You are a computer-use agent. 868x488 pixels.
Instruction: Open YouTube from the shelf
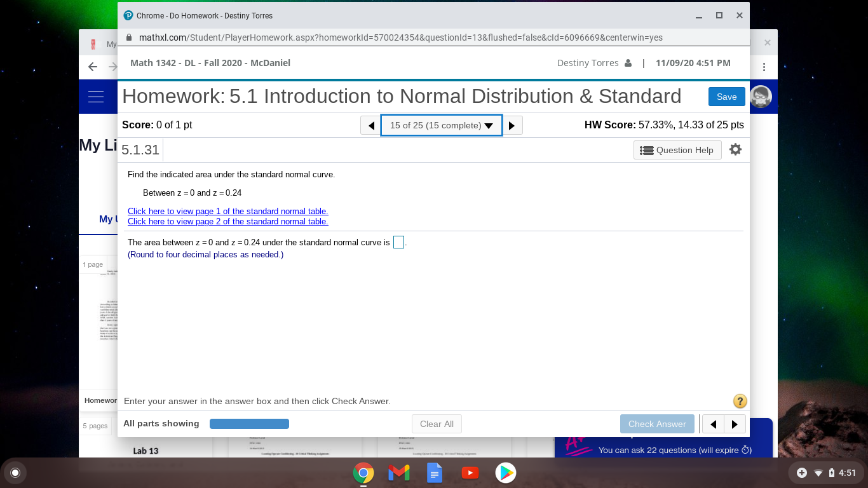(470, 473)
